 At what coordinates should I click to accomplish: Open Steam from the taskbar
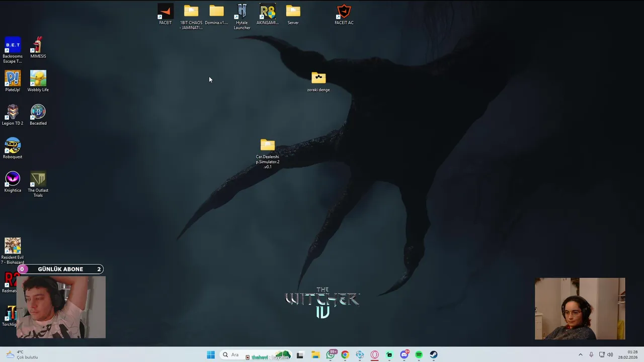(x=434, y=354)
